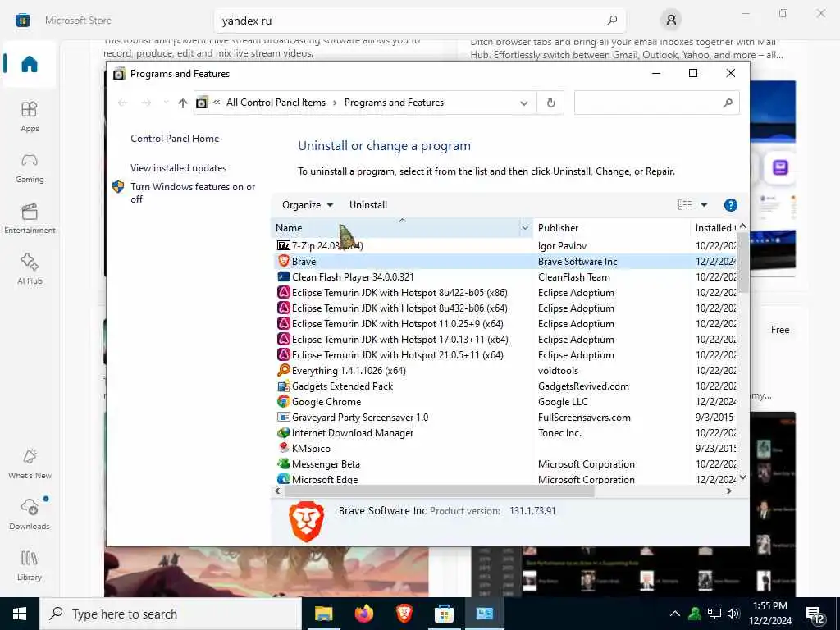Open the Name column filter dropdown
840x630 pixels.
click(x=525, y=228)
